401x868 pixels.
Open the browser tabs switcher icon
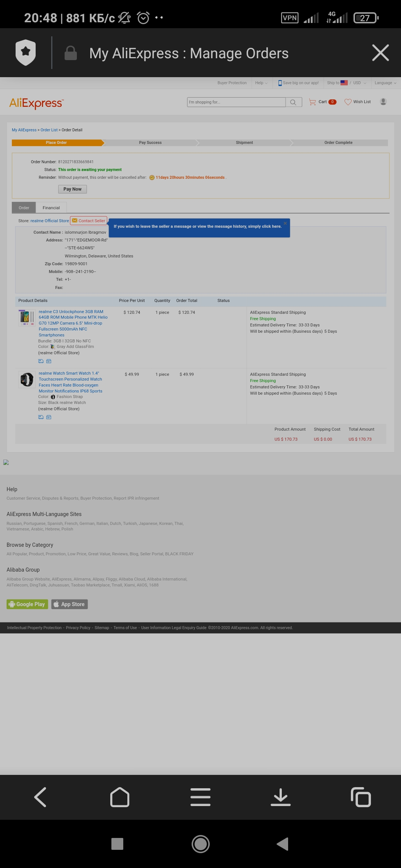point(361,797)
